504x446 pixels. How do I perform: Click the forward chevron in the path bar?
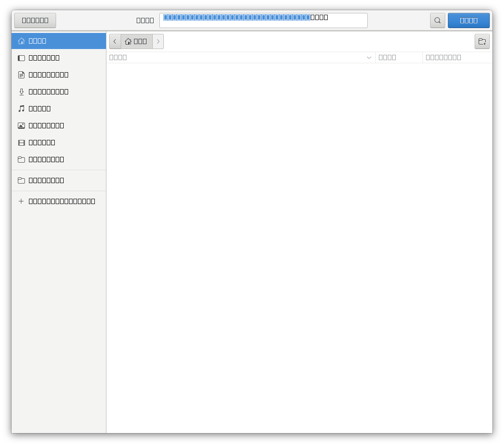point(158,41)
